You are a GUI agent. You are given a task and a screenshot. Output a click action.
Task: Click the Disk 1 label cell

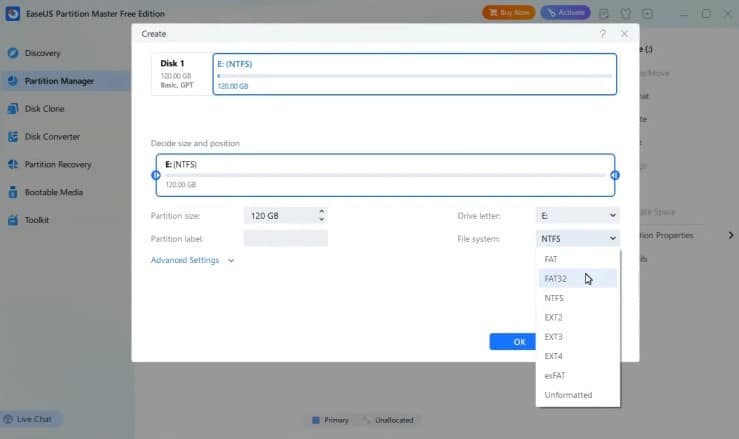(181, 74)
